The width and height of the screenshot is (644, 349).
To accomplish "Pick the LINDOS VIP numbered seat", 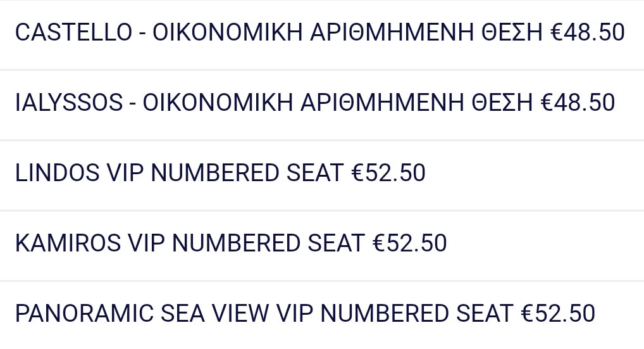I will coord(322,175).
